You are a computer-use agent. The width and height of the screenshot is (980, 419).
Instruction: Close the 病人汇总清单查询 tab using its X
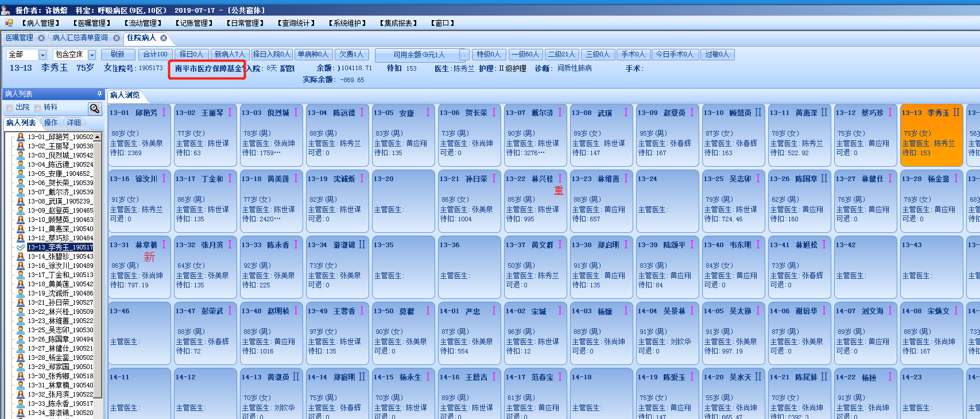click(117, 38)
